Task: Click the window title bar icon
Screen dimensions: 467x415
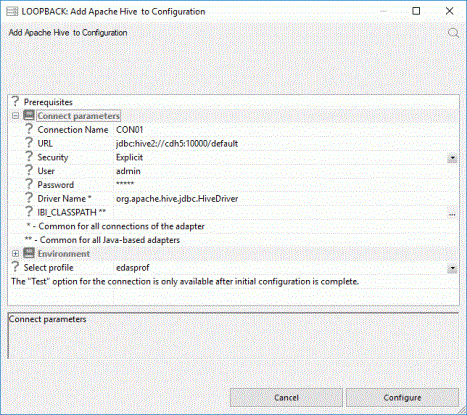Action: pos(12,11)
